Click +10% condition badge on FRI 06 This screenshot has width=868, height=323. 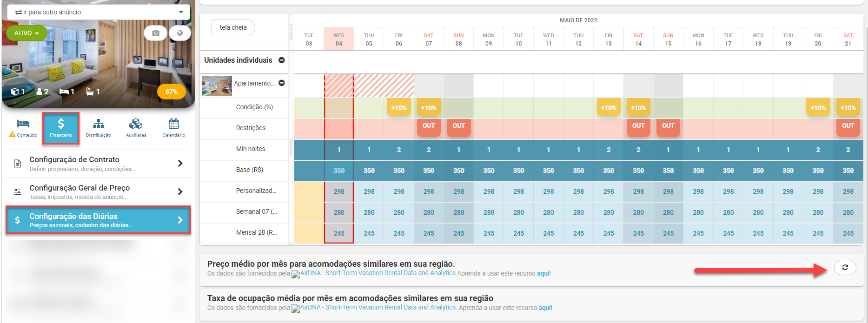coord(399,108)
